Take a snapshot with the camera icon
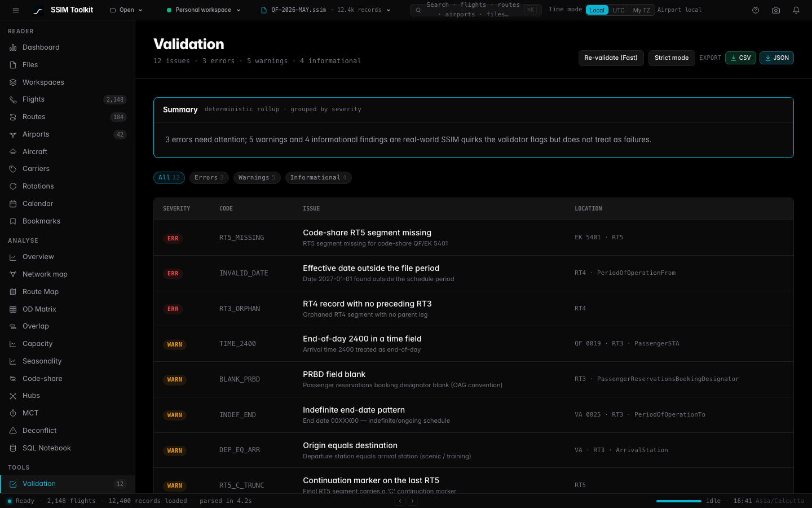812x508 pixels. [776, 10]
